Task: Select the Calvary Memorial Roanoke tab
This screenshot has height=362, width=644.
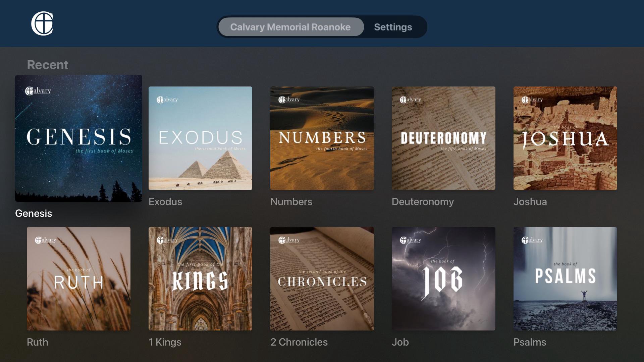Action: 290,27
